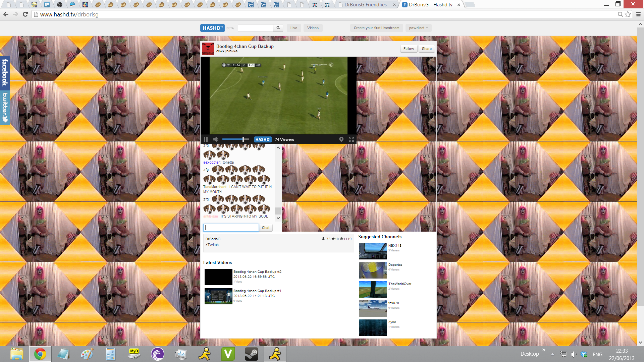Click the Share button
This screenshot has height=362, width=644.
pyautogui.click(x=427, y=49)
